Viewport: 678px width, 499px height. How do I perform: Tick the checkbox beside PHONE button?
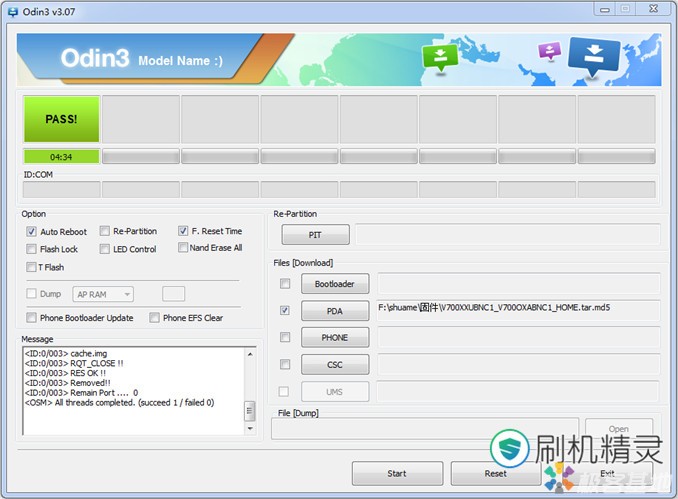pyautogui.click(x=285, y=337)
